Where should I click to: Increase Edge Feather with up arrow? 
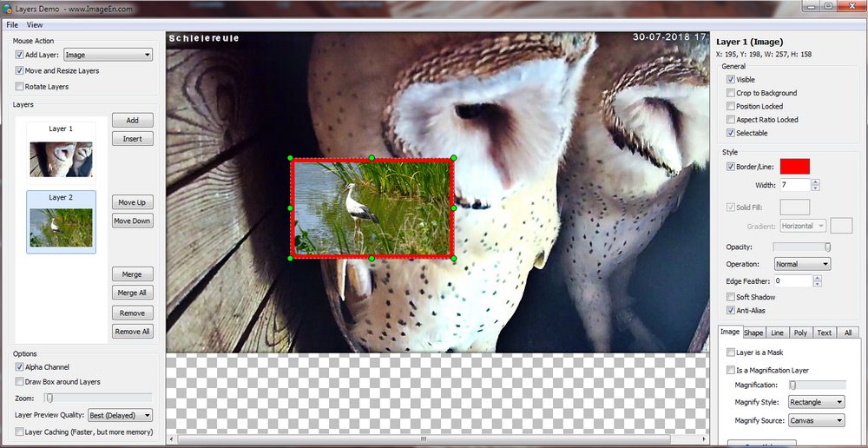(817, 278)
